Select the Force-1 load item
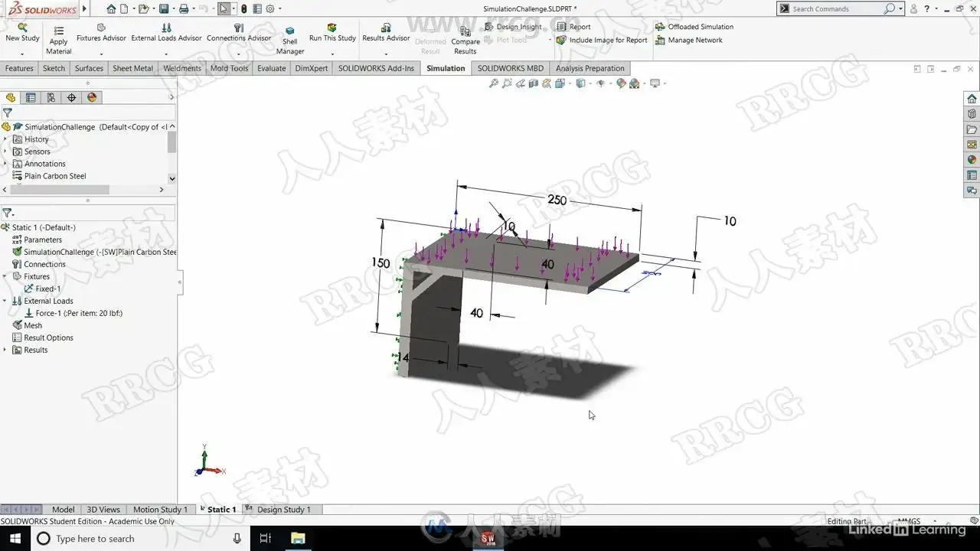Viewport: 980px width, 551px height. (x=73, y=313)
